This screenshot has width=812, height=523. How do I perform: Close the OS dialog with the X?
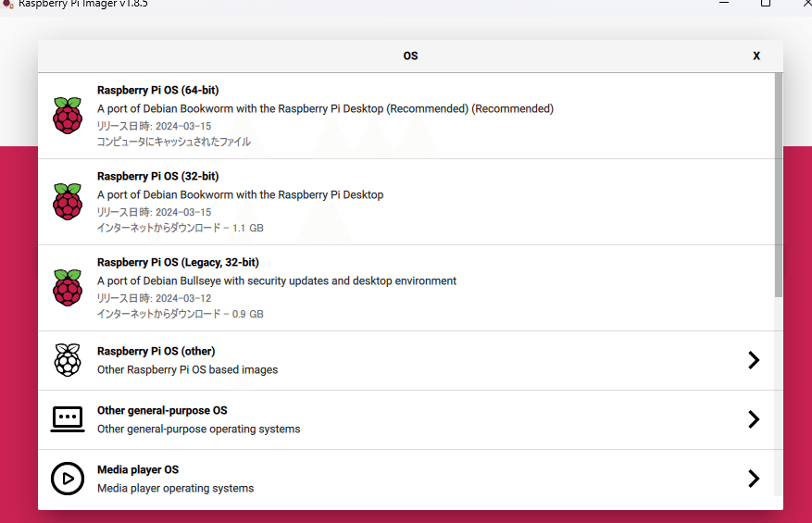pos(756,56)
